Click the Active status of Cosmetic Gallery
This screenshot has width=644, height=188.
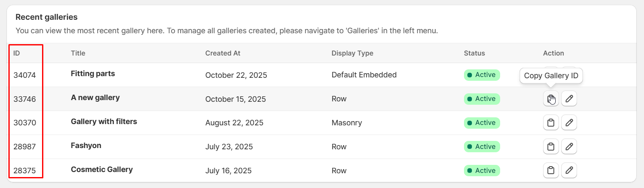(482, 171)
